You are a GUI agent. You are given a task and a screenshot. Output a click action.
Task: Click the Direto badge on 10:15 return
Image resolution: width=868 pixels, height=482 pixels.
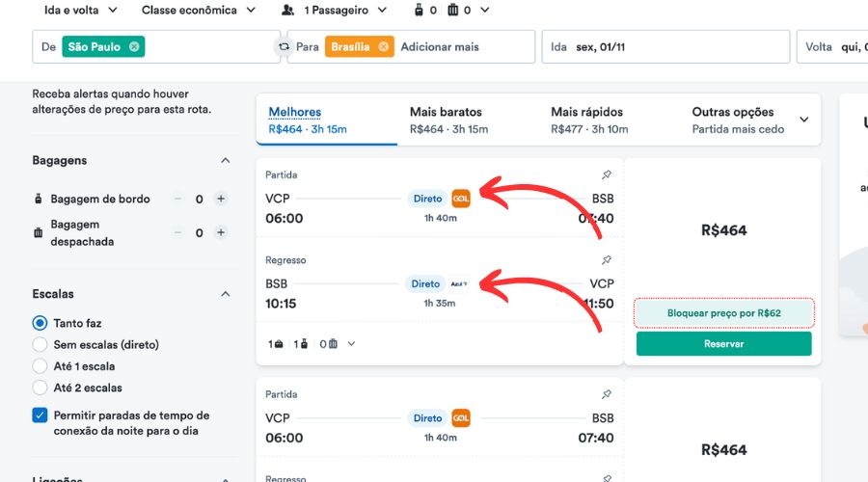tap(425, 283)
